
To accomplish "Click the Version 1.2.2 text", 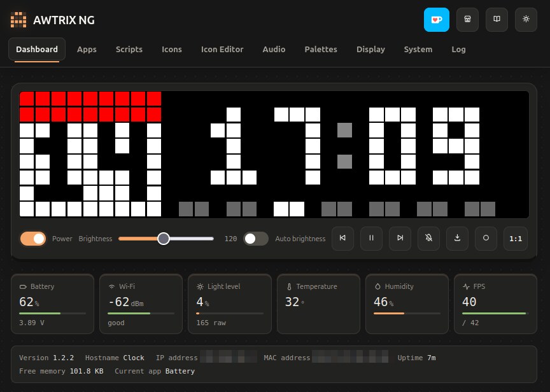I will pyautogui.click(x=46, y=358).
